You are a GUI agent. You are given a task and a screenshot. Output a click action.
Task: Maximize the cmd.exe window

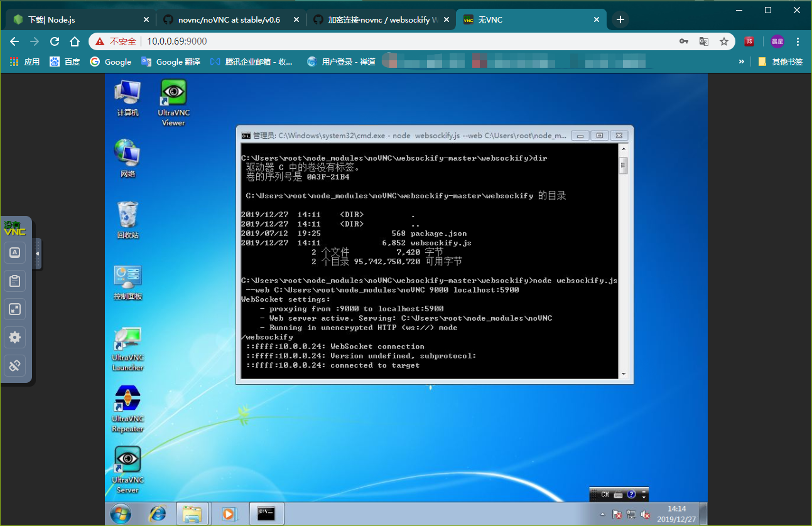[600, 135]
